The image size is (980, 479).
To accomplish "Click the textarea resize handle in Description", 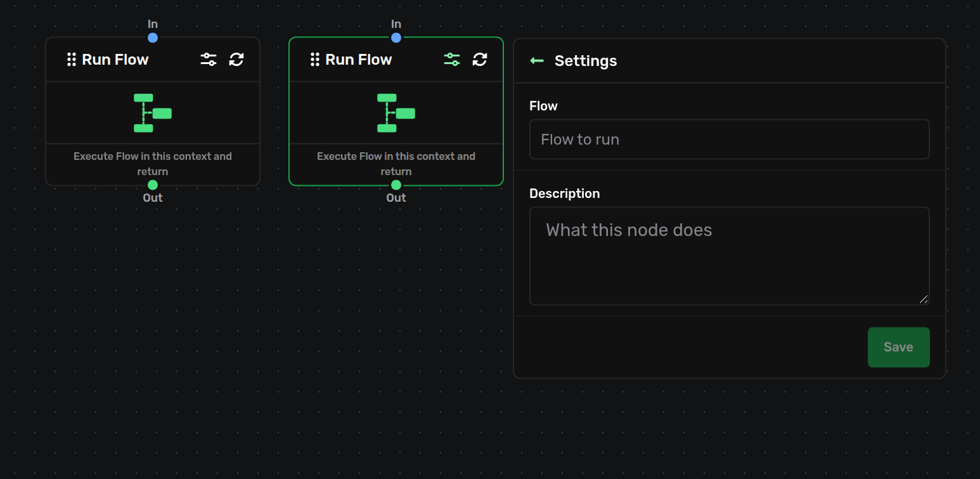I will click(x=924, y=299).
